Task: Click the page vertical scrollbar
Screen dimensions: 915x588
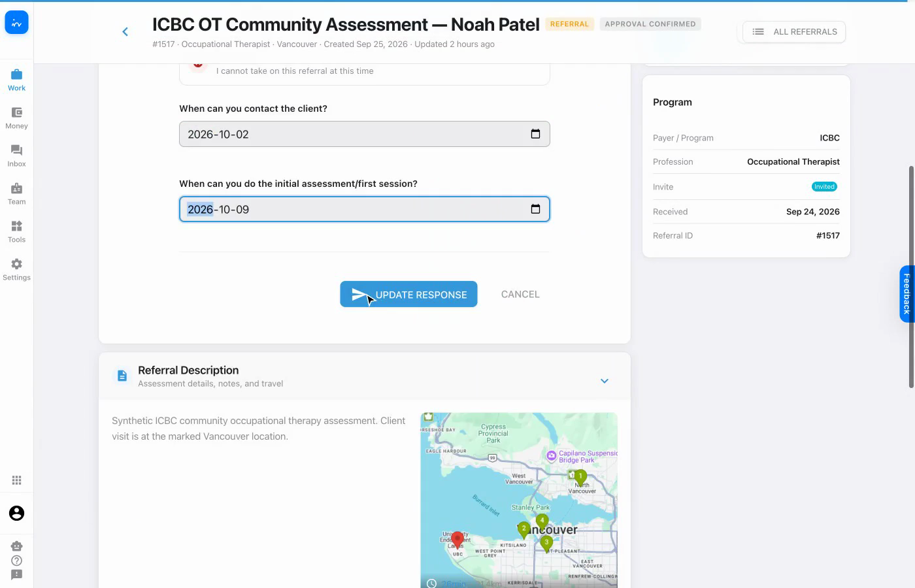Action: click(x=911, y=277)
